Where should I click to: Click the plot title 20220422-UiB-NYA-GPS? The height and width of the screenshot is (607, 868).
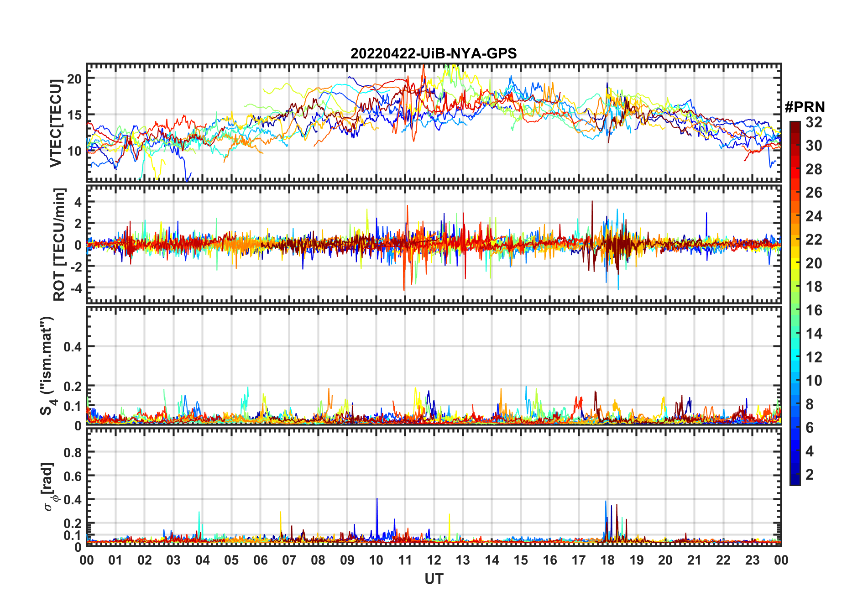point(434,53)
